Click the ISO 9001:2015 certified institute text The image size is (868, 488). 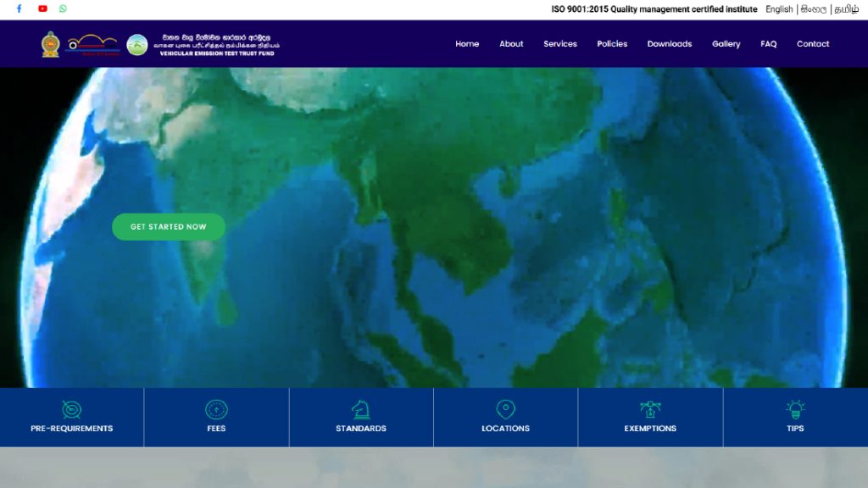654,9
